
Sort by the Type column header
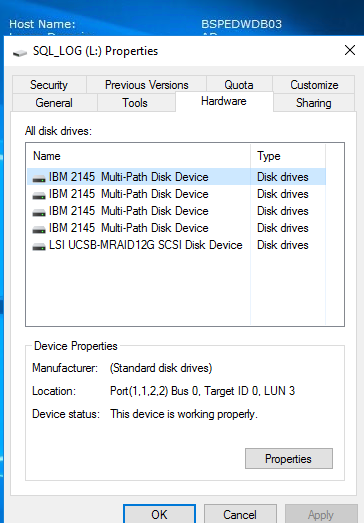tap(288, 156)
